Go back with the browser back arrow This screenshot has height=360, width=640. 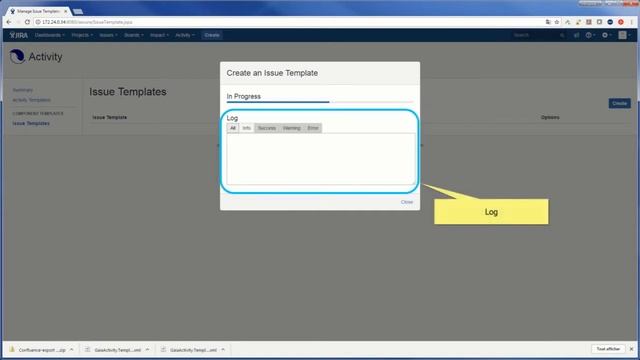tap(9, 22)
